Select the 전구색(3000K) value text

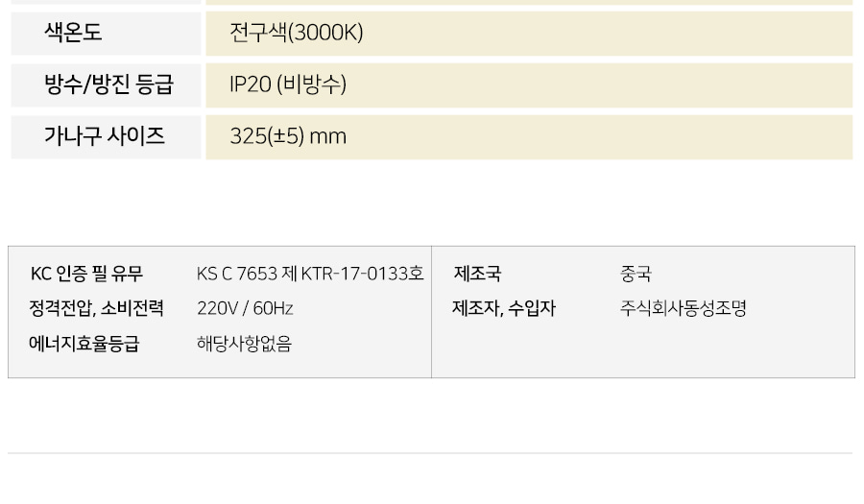296,33
